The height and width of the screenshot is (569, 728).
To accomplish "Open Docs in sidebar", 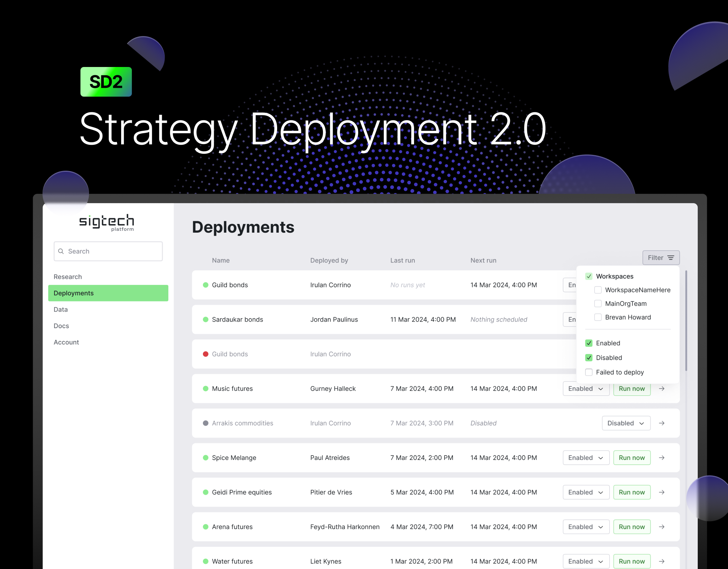I will (x=61, y=326).
